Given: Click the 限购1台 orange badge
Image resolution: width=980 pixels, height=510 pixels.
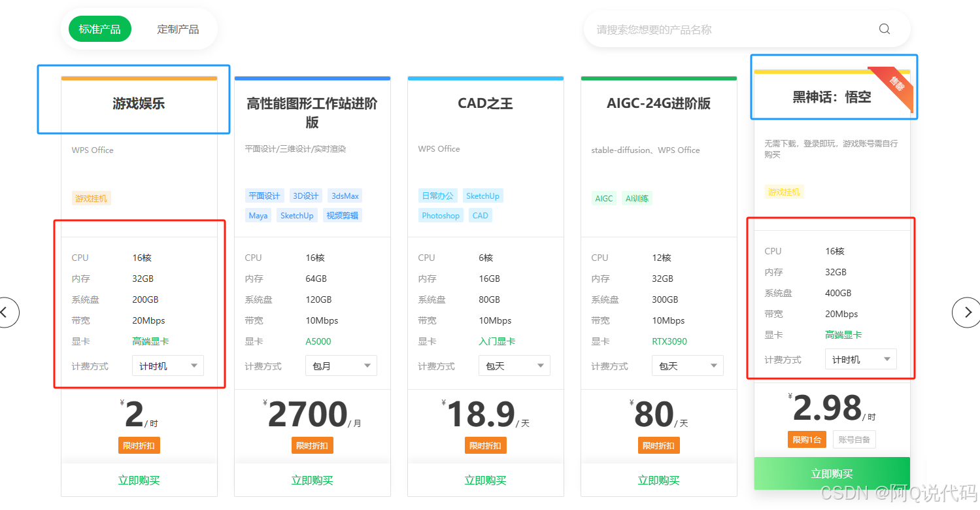Looking at the screenshot, I should (x=808, y=439).
